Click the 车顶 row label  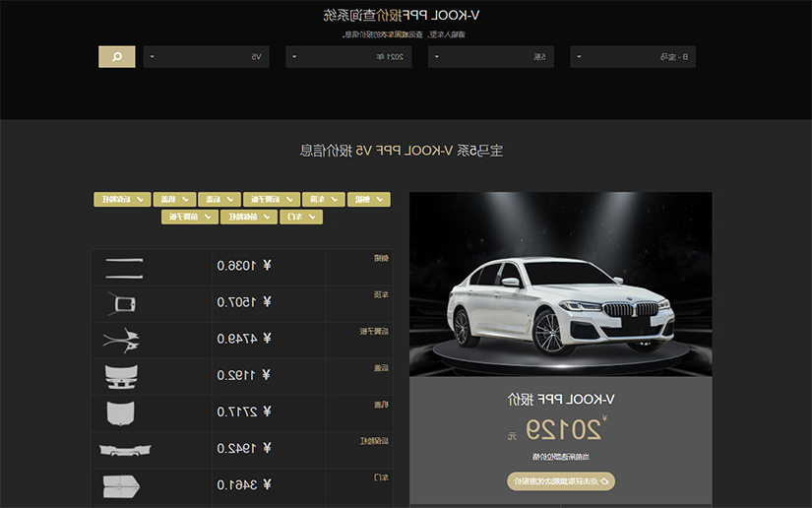(x=382, y=294)
